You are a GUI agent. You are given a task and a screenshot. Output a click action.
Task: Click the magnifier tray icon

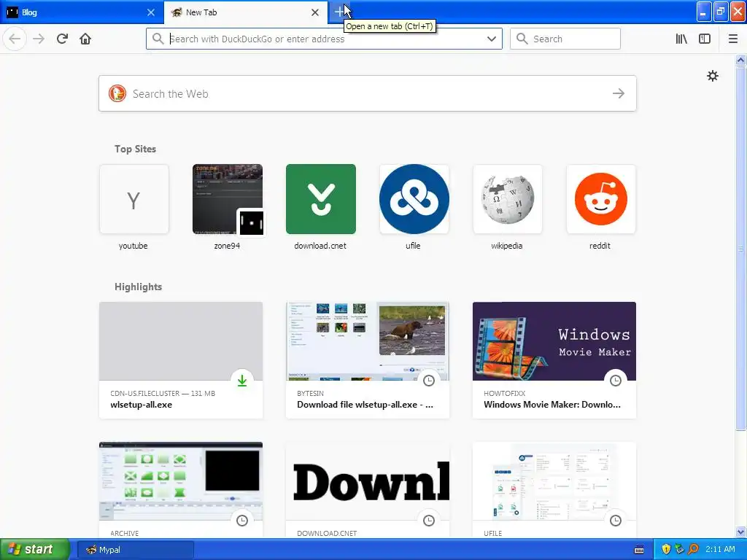[694, 550]
